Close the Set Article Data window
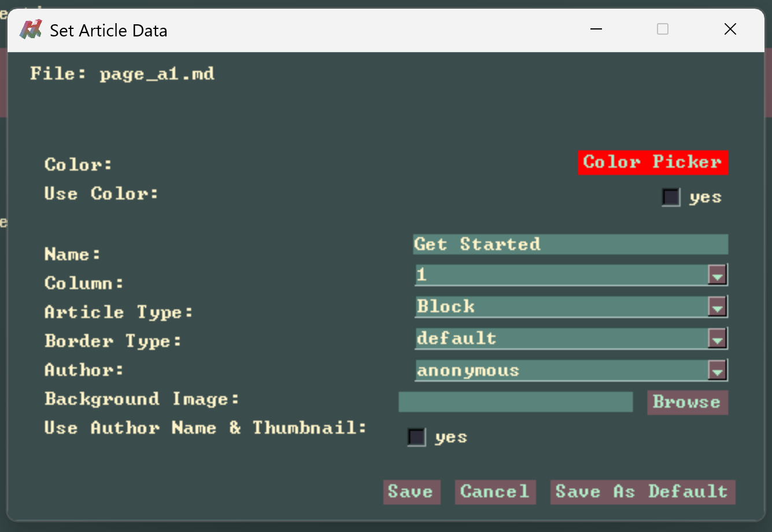772x532 pixels. pos(730,29)
